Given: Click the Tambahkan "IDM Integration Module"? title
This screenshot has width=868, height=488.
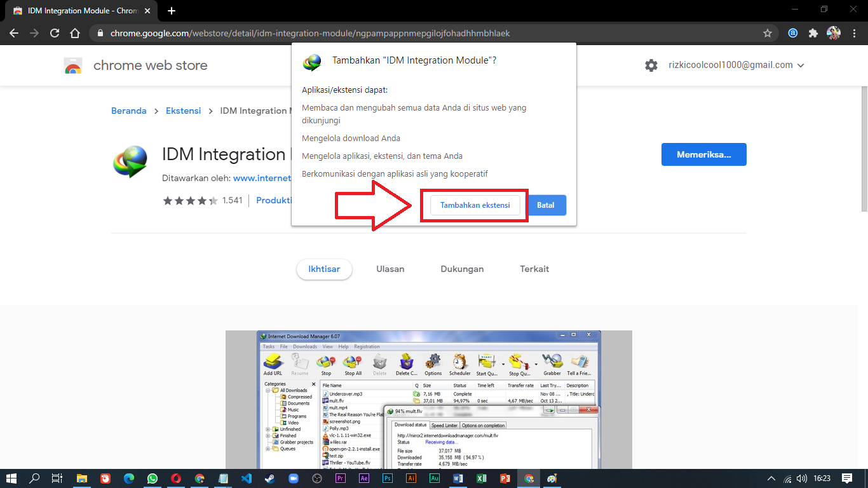Looking at the screenshot, I should coord(414,60).
